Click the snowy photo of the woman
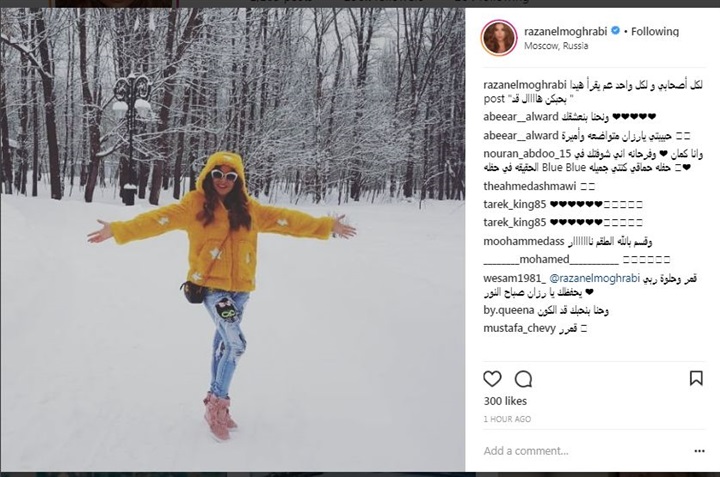The width and height of the screenshot is (720, 477). [232, 240]
